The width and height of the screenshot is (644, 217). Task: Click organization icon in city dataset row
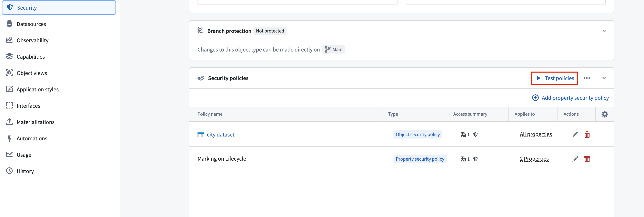(x=463, y=134)
